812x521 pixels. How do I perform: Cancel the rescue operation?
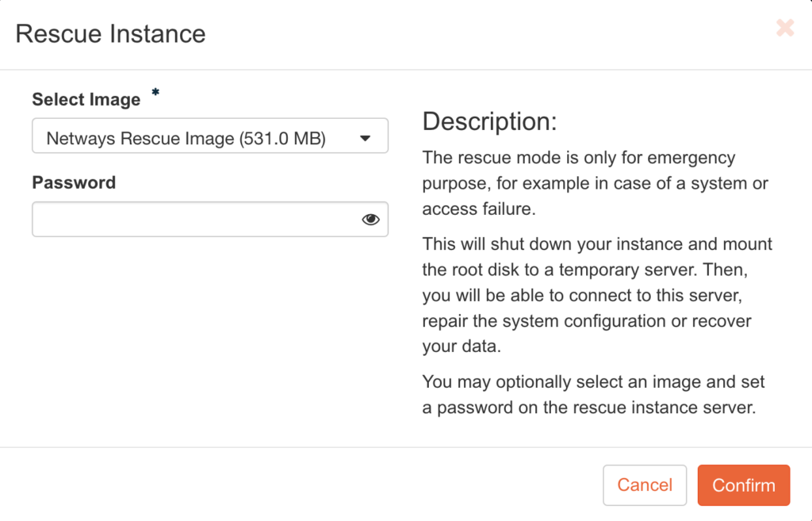(645, 485)
